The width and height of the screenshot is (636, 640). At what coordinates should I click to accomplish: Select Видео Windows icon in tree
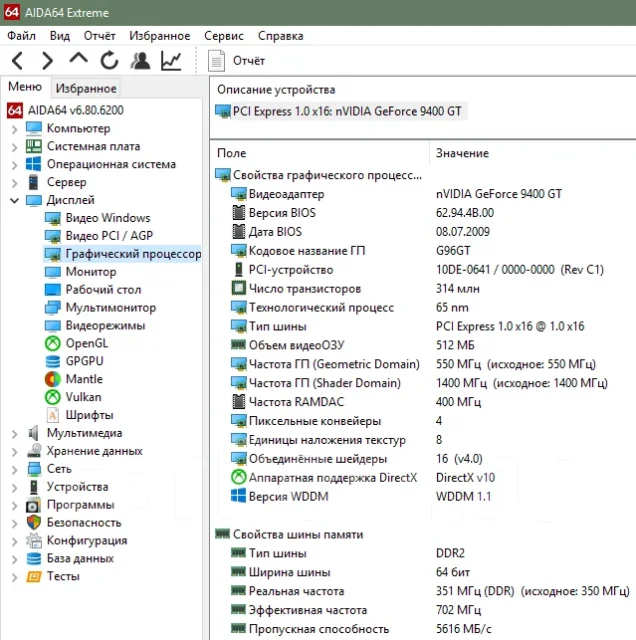click(53, 218)
